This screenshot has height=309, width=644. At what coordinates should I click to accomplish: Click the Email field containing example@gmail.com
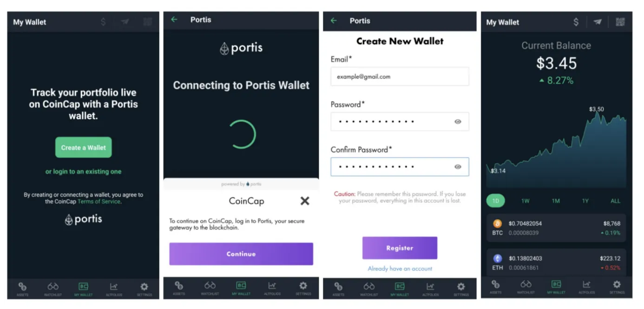coord(400,76)
